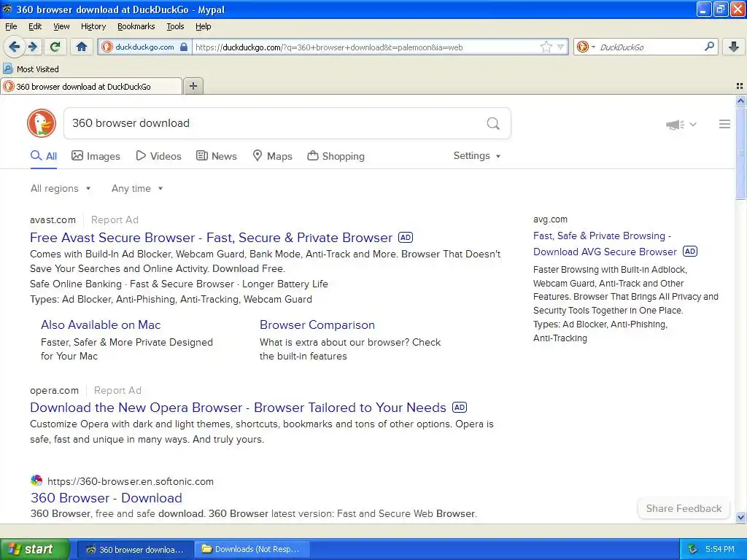Open a new tab with the plus button
Image resolution: width=747 pixels, height=560 pixels.
(193, 86)
